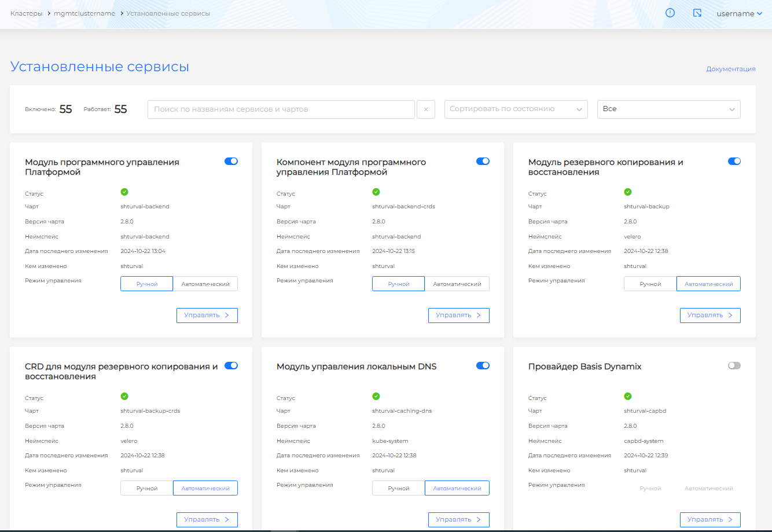Go to Кластеры breadcrumb
This screenshot has width=772, height=532.
tap(27, 13)
